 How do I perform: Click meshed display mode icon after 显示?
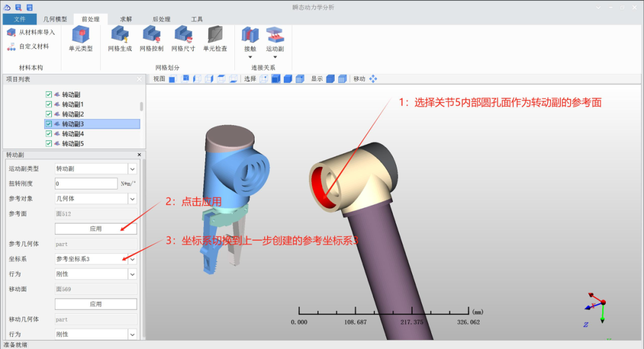click(342, 79)
